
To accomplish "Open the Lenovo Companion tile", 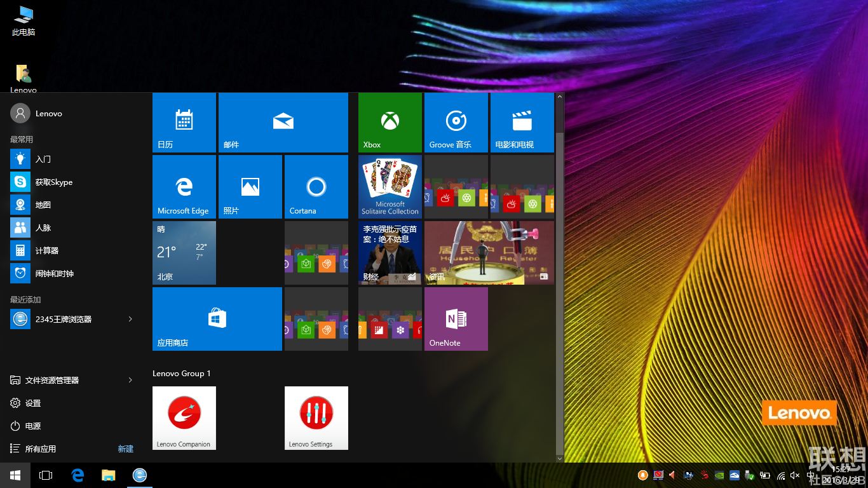I will coord(184,418).
